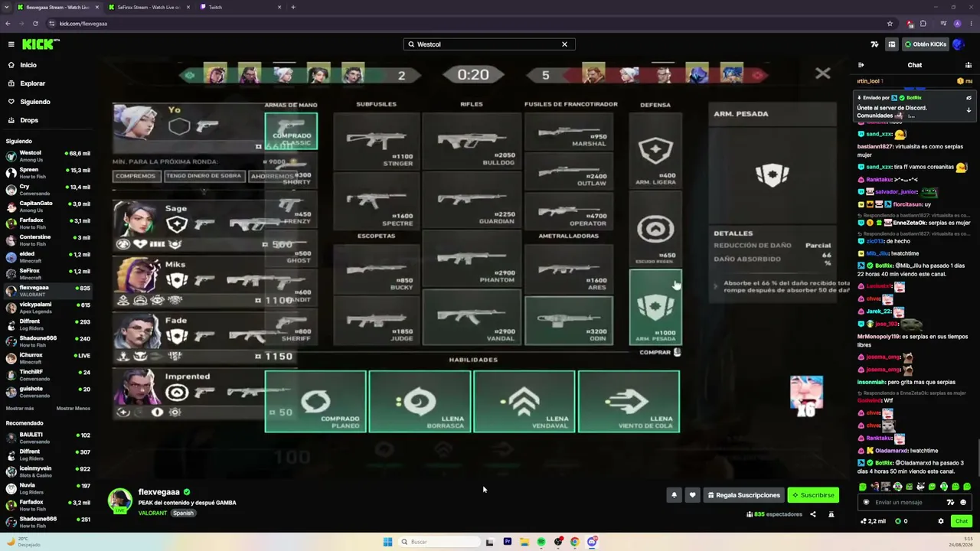Buy the Phantom rifle

coord(472,258)
